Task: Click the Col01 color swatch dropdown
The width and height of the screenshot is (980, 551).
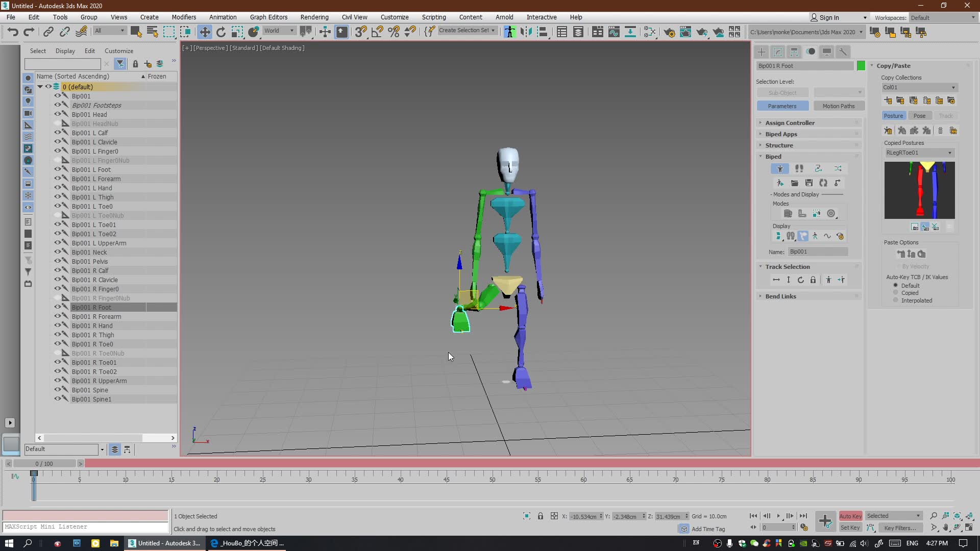Action: [x=952, y=87]
